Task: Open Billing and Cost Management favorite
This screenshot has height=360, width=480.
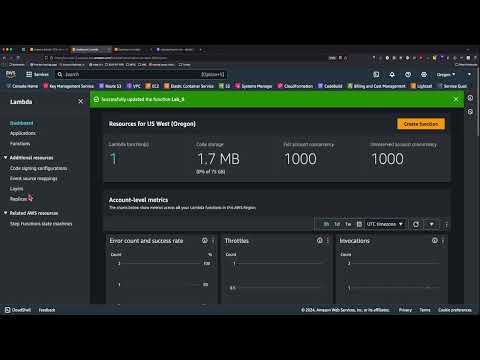Action: pyautogui.click(x=376, y=86)
